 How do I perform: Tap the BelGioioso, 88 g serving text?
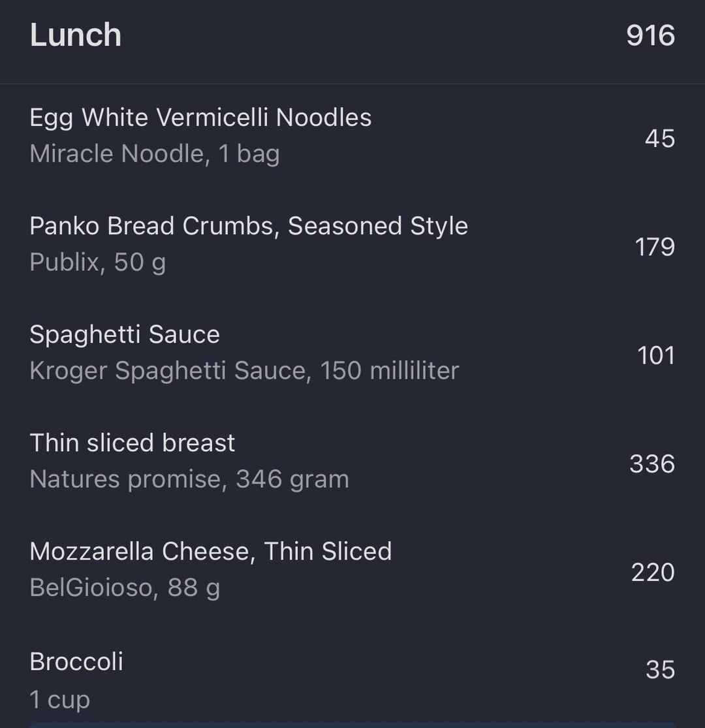(x=125, y=588)
